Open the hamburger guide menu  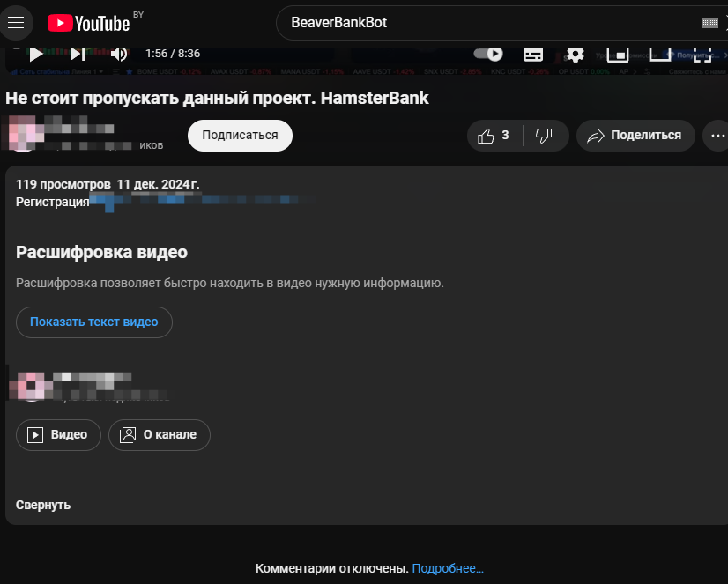point(16,22)
